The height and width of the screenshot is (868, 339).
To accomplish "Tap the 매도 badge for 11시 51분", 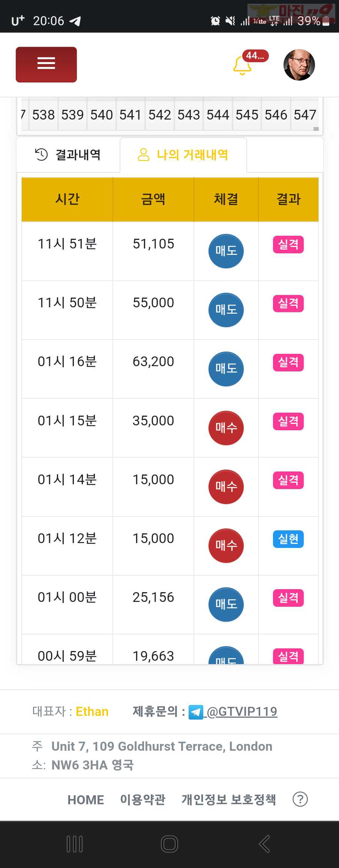I will (x=226, y=251).
